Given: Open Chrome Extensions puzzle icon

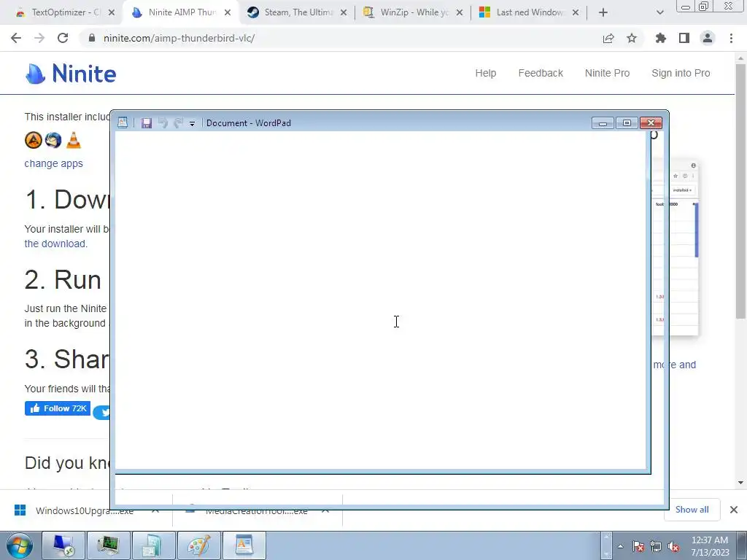Looking at the screenshot, I should [x=660, y=38].
